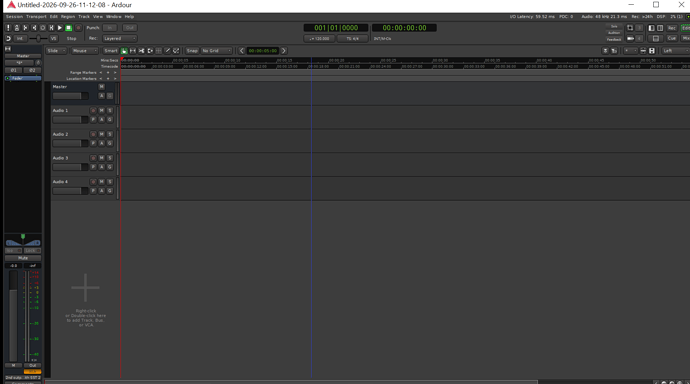Toggle Punch Out button
Viewport: 690px width, 384px height.
[x=129, y=28]
